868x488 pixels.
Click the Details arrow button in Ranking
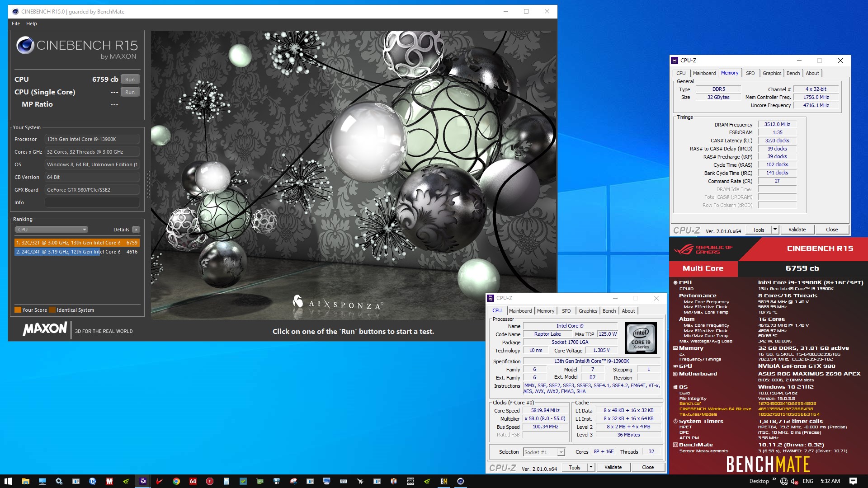coord(136,230)
